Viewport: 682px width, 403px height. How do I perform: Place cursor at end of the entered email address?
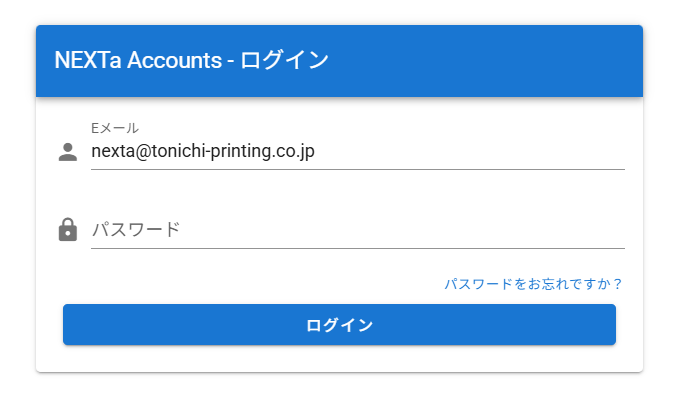(x=317, y=152)
